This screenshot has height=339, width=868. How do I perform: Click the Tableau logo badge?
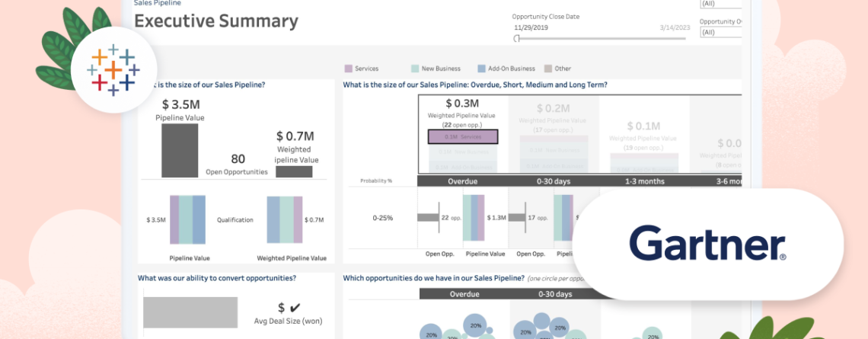click(x=113, y=70)
